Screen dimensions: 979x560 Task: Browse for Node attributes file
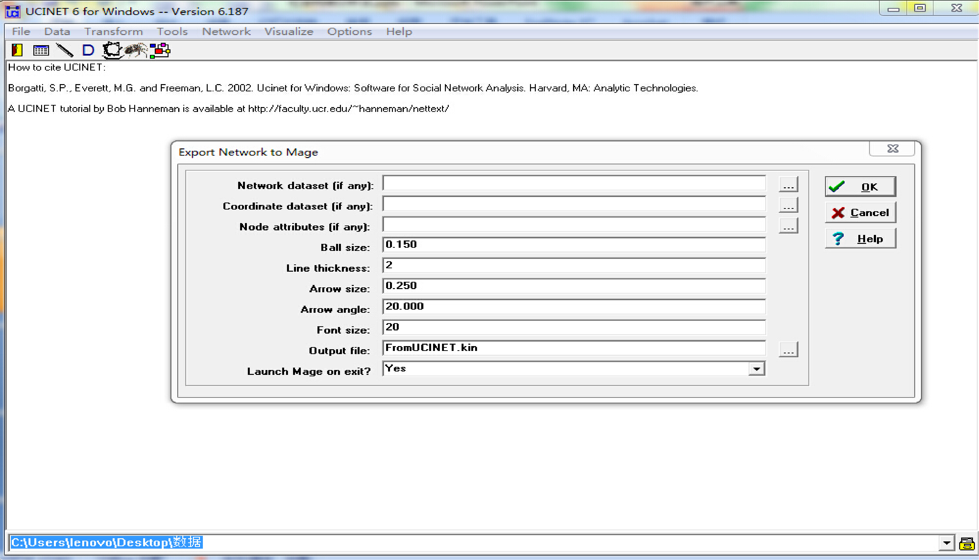tap(788, 226)
